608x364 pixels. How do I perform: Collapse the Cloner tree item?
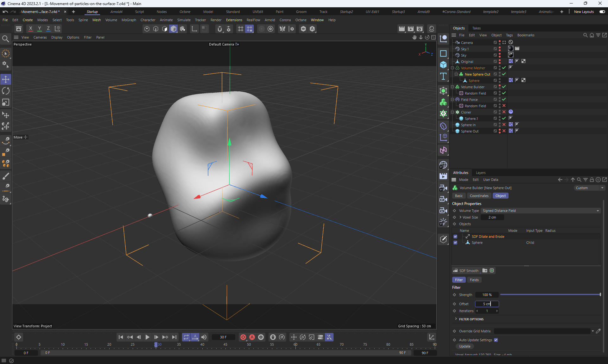click(x=453, y=112)
